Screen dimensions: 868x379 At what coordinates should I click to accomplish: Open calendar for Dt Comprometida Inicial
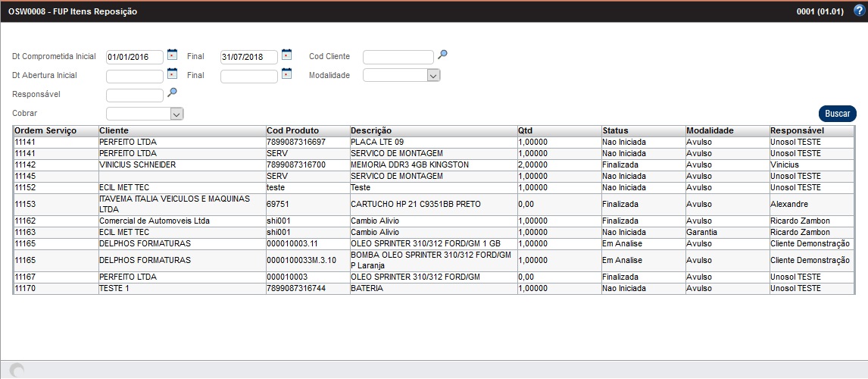(172, 55)
